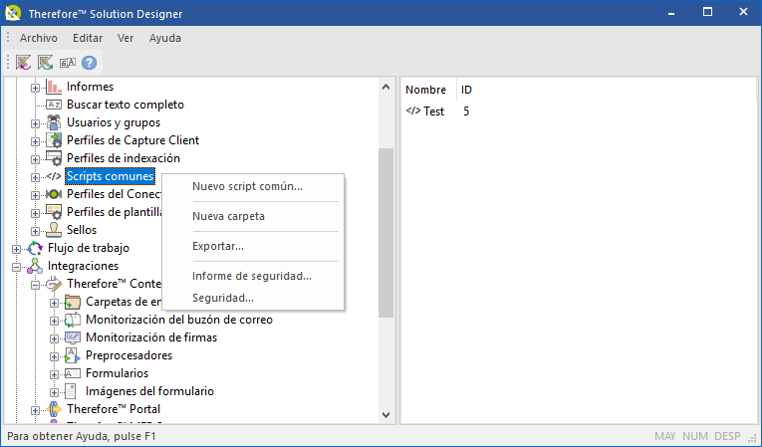Click the language (A) icon in toolbar

67,62
